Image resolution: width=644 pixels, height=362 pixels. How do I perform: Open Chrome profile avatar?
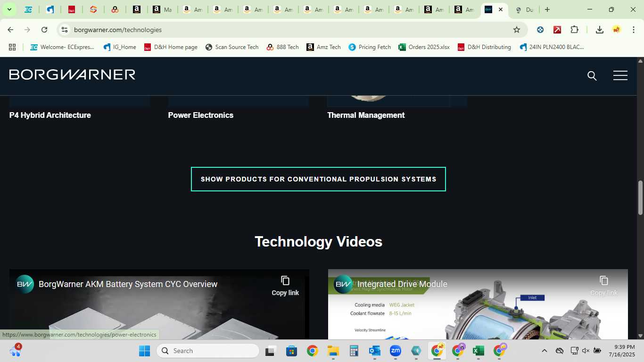click(616, 30)
